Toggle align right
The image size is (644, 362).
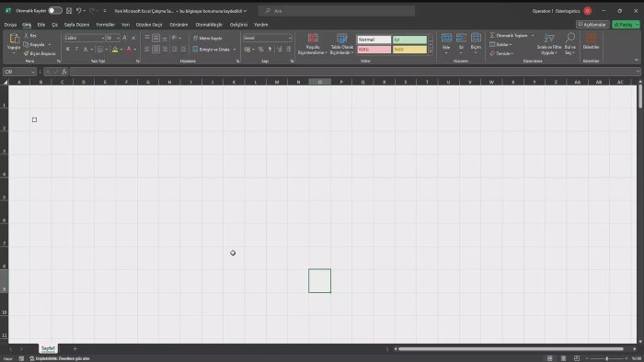165,50
